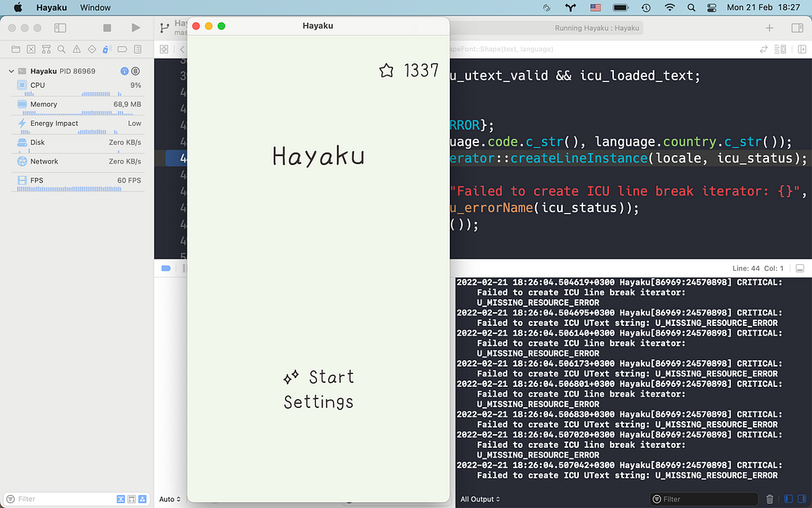
Task: Select the Network gauge row
Action: (78, 163)
